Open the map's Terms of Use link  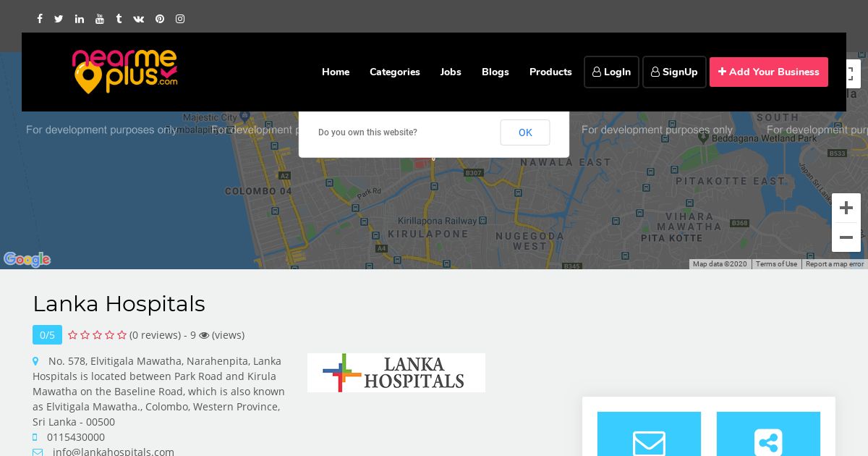776,264
